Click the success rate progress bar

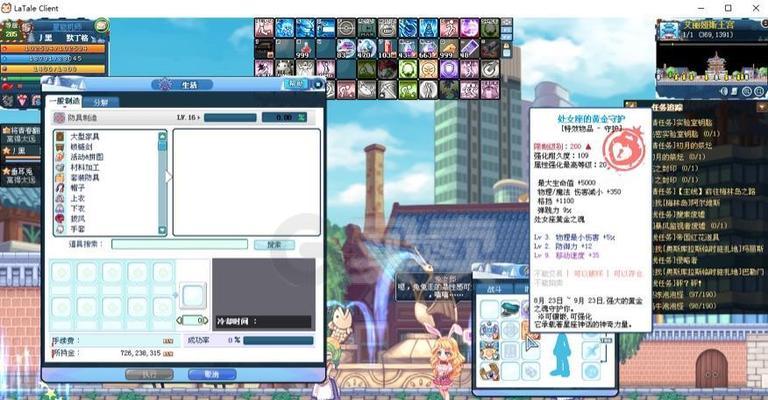tap(278, 340)
